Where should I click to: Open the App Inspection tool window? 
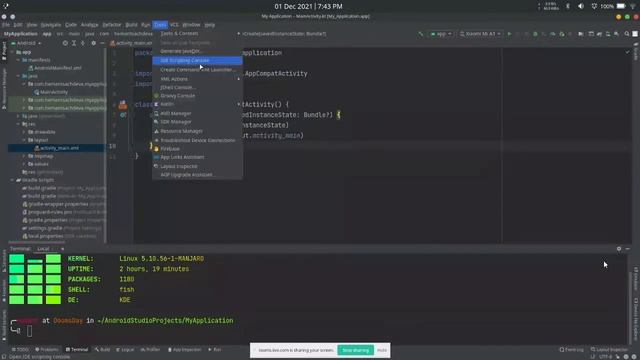pyautogui.click(x=184, y=349)
